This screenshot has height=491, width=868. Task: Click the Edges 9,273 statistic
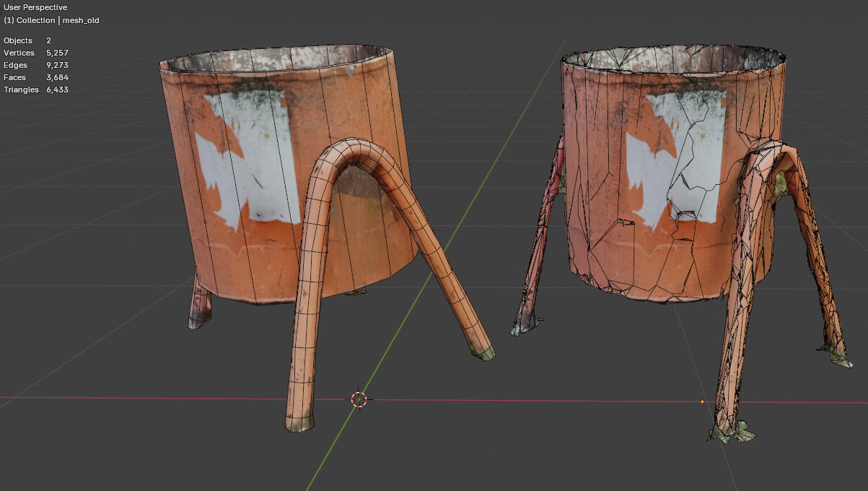(36, 65)
